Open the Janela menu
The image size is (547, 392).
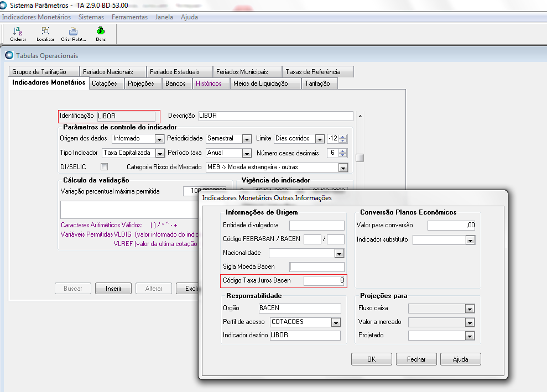click(164, 17)
